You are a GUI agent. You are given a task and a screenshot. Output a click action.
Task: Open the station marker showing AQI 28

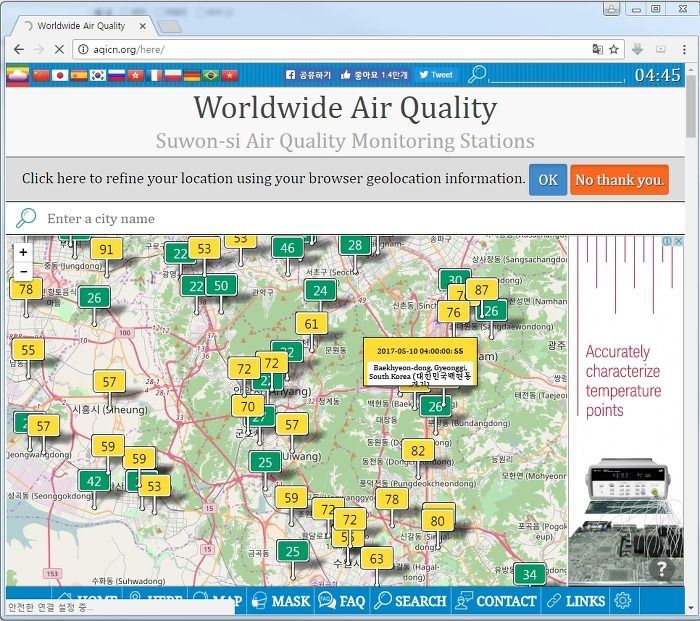[x=355, y=245]
